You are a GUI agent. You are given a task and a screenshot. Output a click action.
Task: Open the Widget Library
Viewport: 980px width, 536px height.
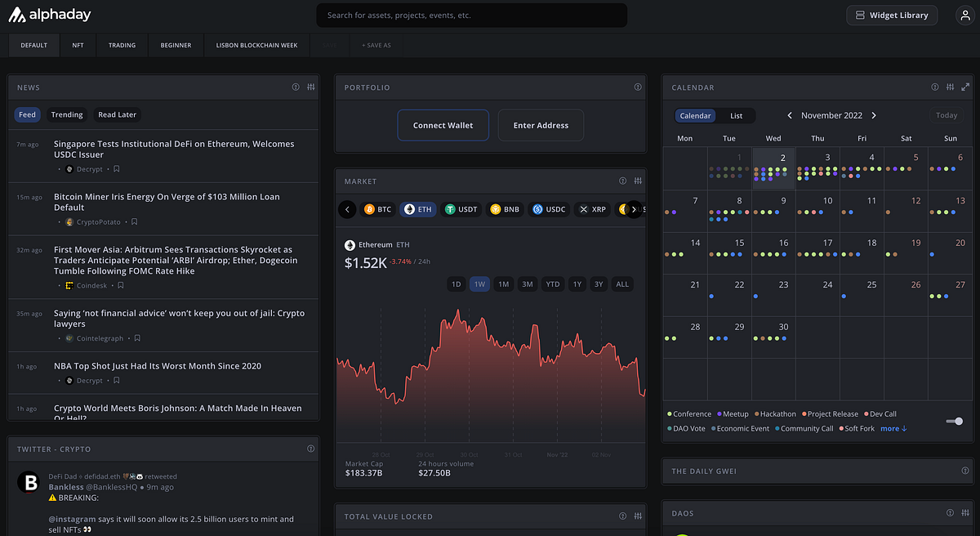[x=892, y=16]
